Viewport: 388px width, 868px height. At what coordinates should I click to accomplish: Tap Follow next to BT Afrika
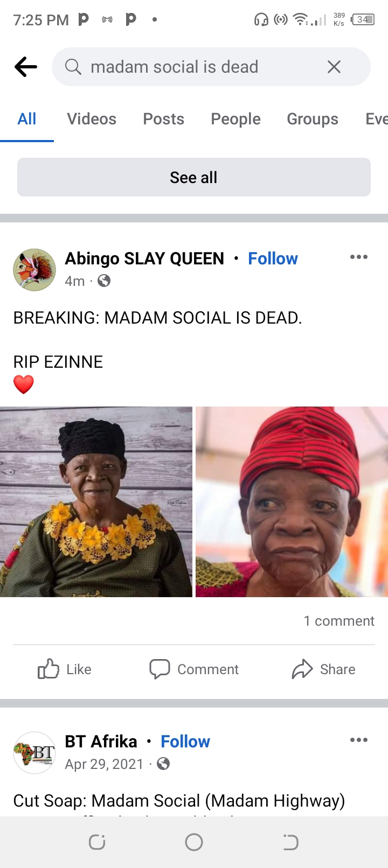185,741
